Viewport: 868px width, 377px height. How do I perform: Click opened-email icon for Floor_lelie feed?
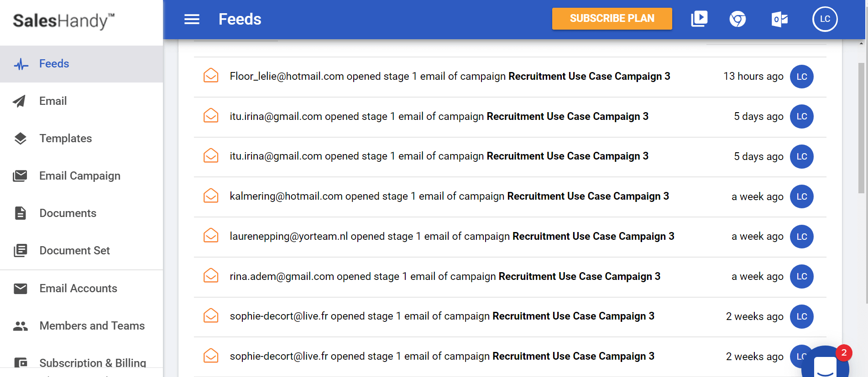pos(211,76)
